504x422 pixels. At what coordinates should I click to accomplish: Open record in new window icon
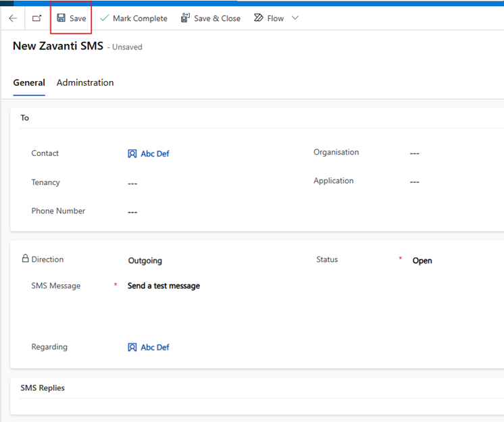click(x=37, y=18)
